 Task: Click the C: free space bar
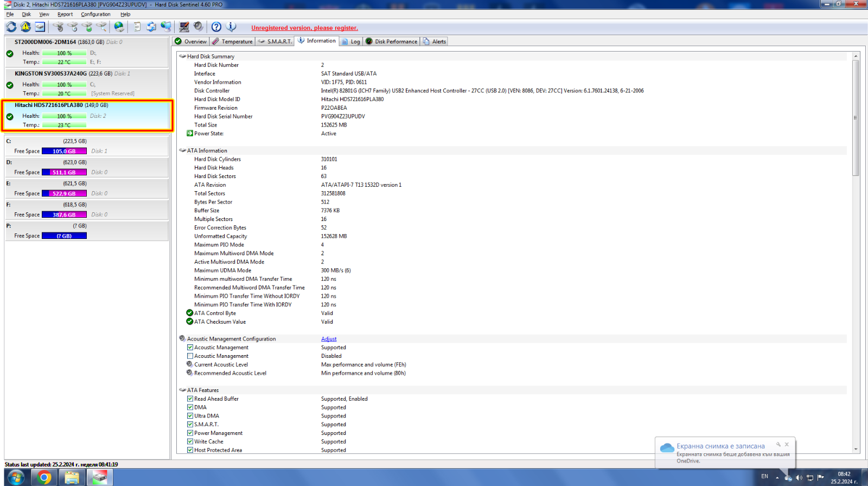[64, 151]
